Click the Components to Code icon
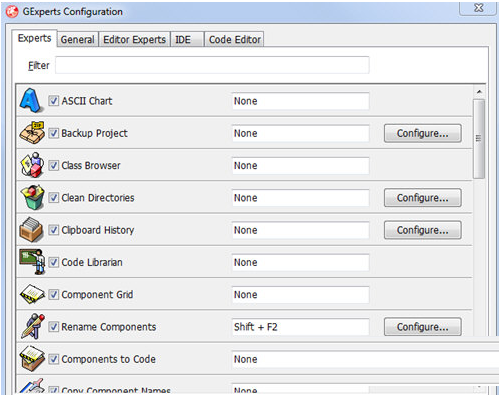This screenshot has height=395, width=499. [x=32, y=359]
